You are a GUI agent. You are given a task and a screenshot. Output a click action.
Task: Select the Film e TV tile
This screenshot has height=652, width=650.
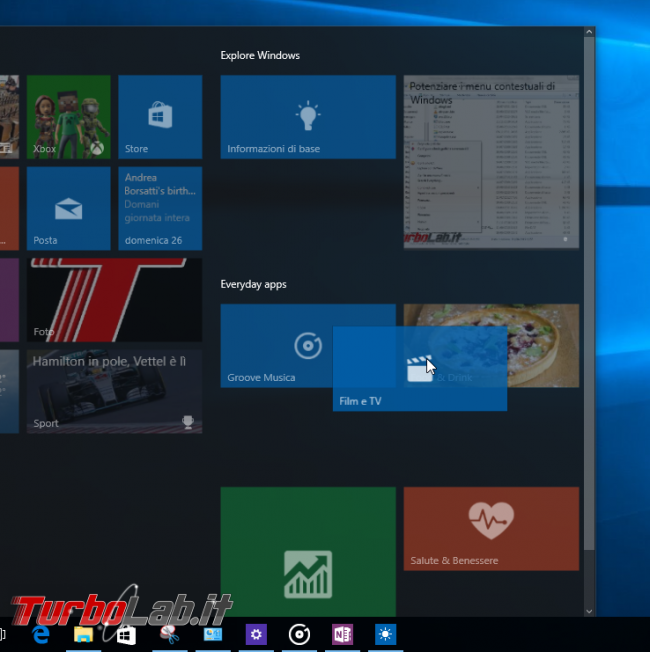pos(420,369)
